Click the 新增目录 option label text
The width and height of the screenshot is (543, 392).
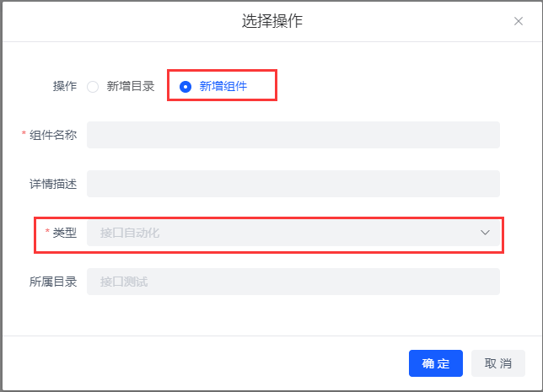131,86
